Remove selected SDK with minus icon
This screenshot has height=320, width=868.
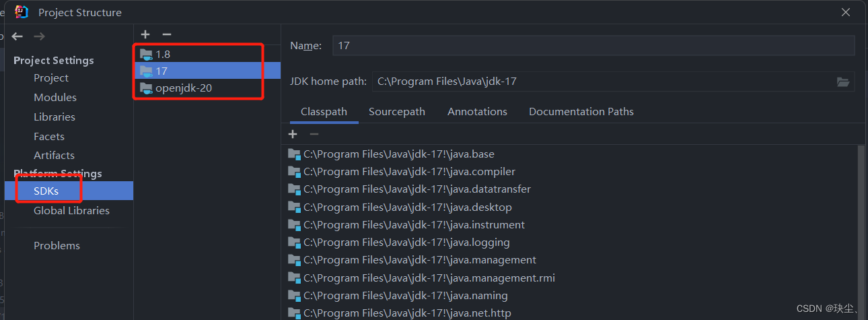tap(167, 34)
